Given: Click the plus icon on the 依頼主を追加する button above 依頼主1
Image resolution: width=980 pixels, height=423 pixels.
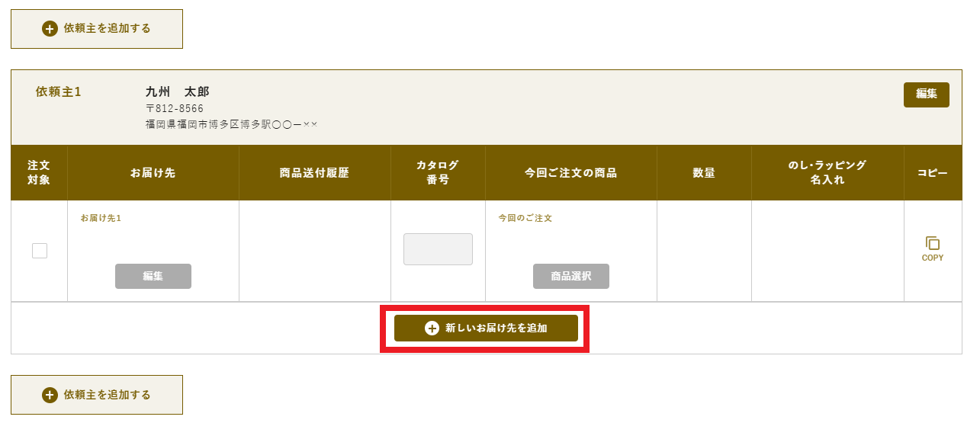Looking at the screenshot, I should point(50,29).
